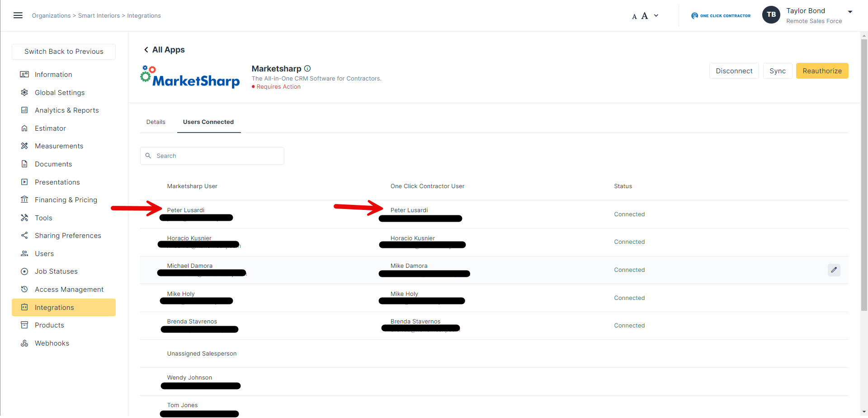Click the Wendy Johnson row name
The image size is (868, 418).
coord(189,377)
